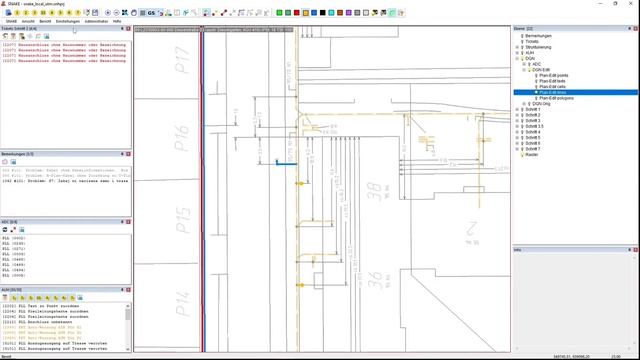This screenshot has height=360, width=640.
Task: Toggle Schritt 1 layer lightbulb
Action: [522, 109]
